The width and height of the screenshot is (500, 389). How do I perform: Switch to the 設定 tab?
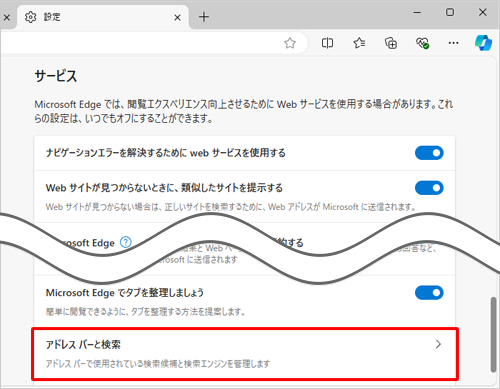103,17
